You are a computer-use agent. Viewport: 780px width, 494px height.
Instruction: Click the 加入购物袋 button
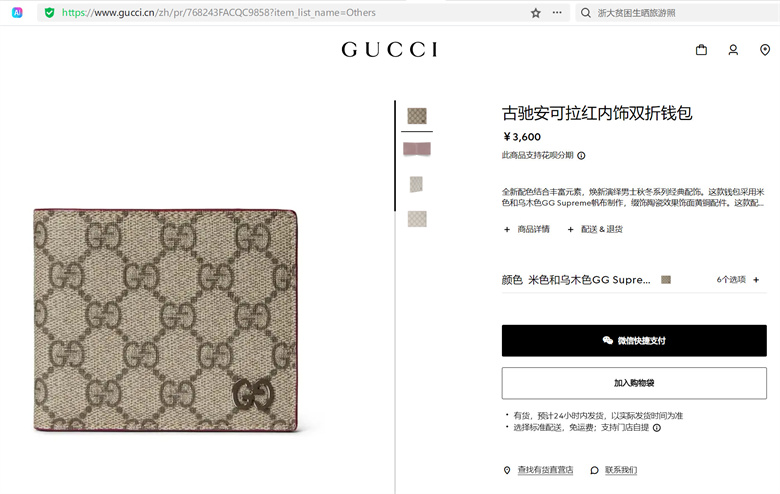coord(634,383)
